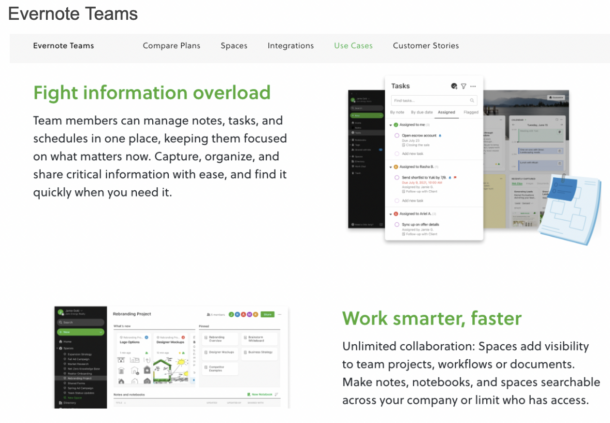
Task: Select Rebranding Project in the sidebar list
Action: 80,378
